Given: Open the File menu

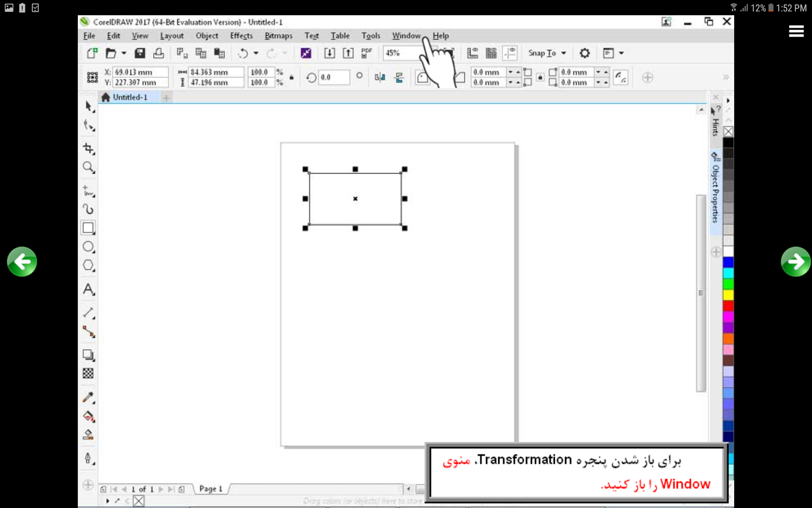Looking at the screenshot, I should 89,36.
